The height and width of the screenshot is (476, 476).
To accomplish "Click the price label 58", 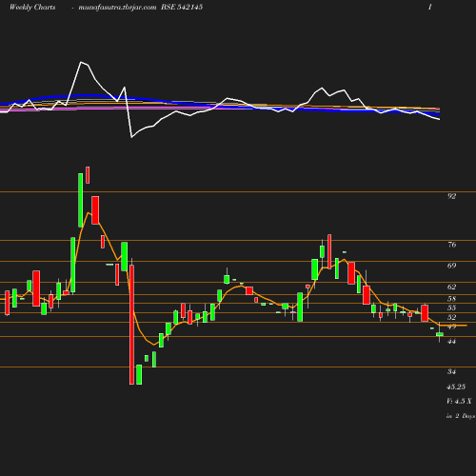I will click(x=452, y=299).
